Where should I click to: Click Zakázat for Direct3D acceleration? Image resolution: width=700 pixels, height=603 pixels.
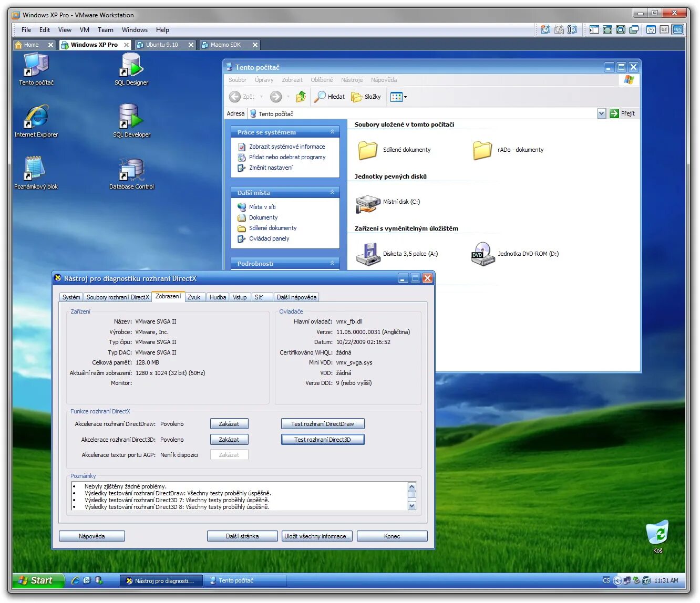[229, 440]
